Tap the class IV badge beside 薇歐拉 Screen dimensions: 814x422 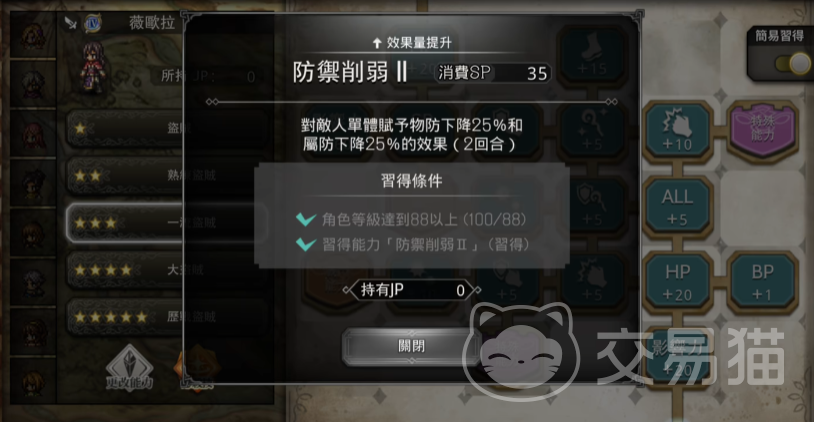coord(92,23)
